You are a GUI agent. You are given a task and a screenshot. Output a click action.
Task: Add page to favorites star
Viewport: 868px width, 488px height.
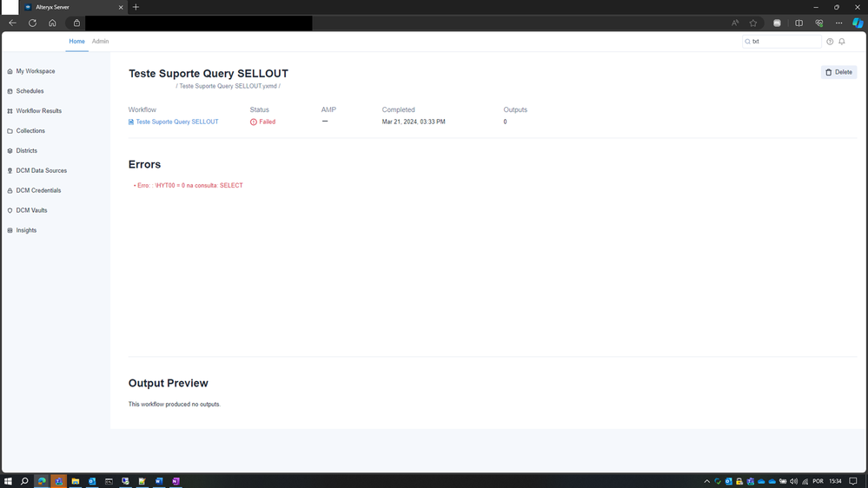click(x=753, y=23)
